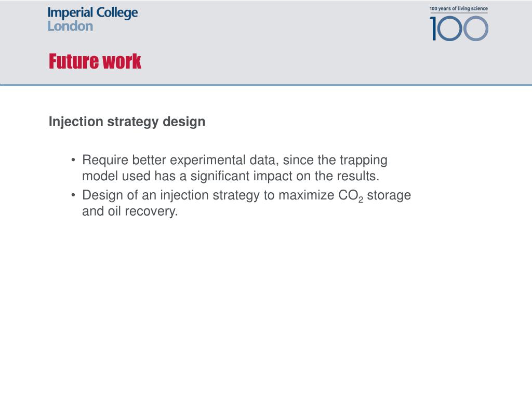Viewport: 532px width, 399px height.
Task: Click the large "100" numeral graphic
Action: [459, 29]
